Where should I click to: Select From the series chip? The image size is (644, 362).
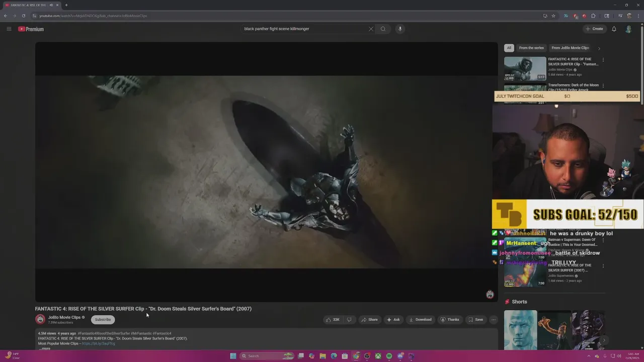(x=531, y=48)
